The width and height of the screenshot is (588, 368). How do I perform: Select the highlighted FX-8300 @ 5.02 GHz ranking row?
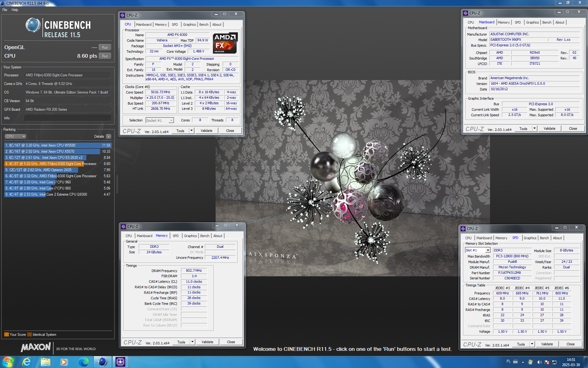58,164
